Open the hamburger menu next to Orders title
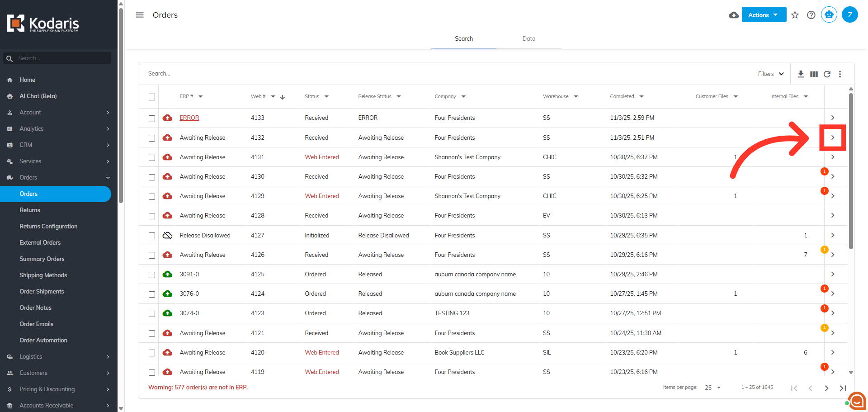 click(x=140, y=15)
